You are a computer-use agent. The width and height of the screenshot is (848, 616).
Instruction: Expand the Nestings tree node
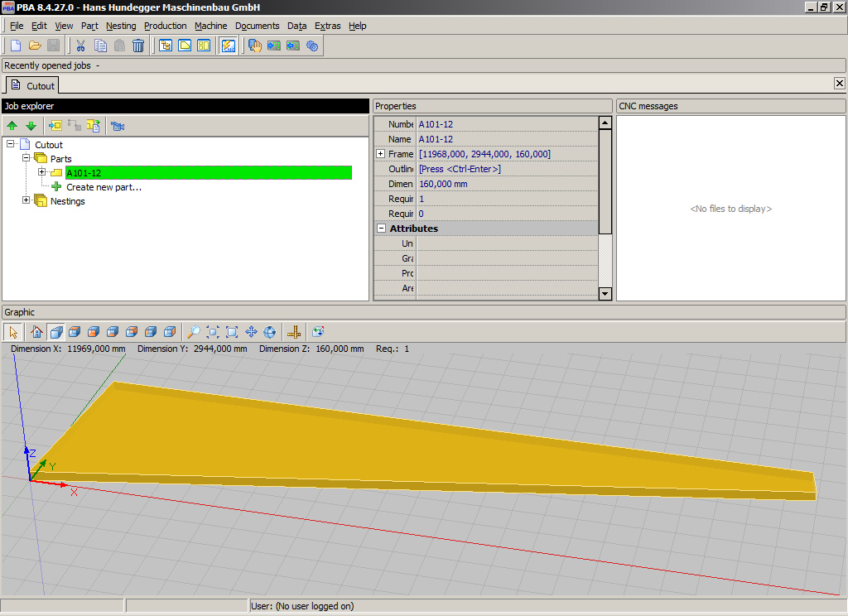26,200
